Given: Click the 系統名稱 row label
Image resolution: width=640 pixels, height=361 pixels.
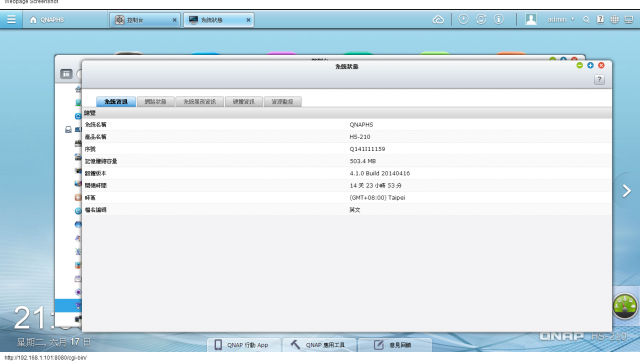Looking at the screenshot, I should pos(96,125).
